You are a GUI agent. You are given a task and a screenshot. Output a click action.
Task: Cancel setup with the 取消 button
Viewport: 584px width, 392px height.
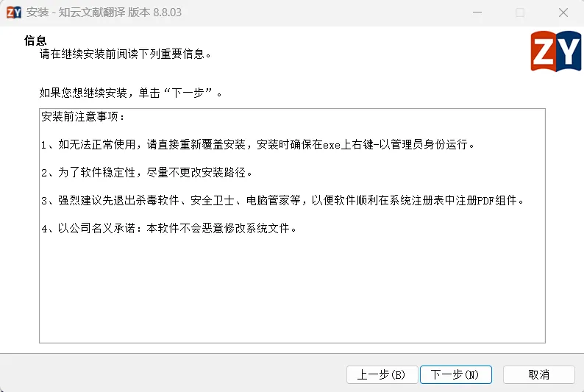click(539, 374)
